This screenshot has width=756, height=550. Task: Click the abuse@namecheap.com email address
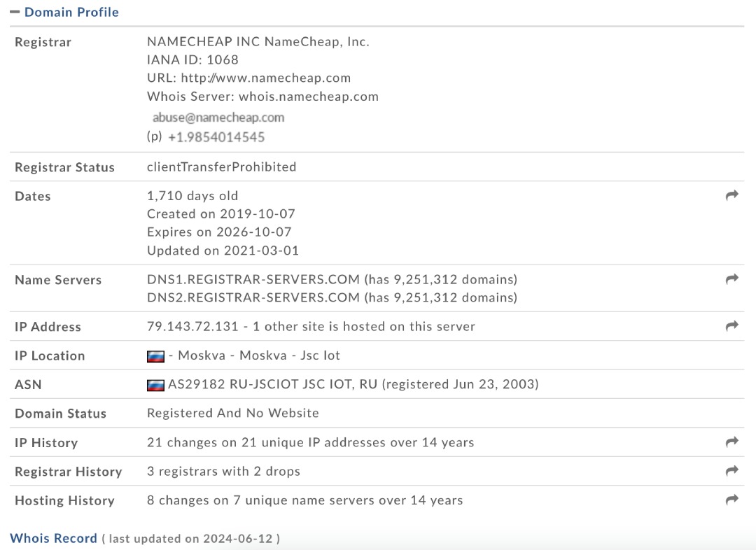218,118
